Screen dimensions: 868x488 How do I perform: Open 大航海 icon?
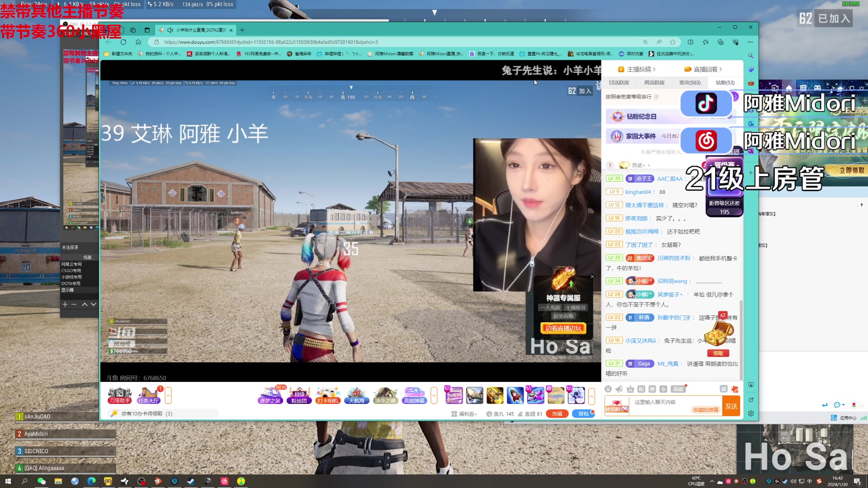point(356,395)
